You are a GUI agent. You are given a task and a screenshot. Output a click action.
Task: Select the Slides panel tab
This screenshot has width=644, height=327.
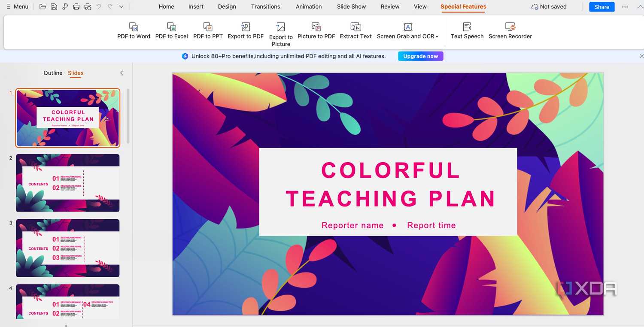click(76, 73)
